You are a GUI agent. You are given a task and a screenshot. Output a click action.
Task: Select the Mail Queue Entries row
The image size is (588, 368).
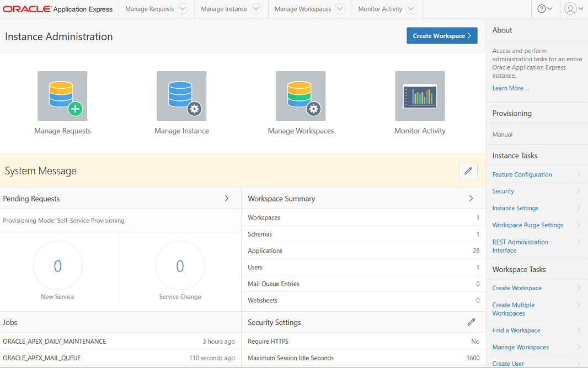coord(364,284)
